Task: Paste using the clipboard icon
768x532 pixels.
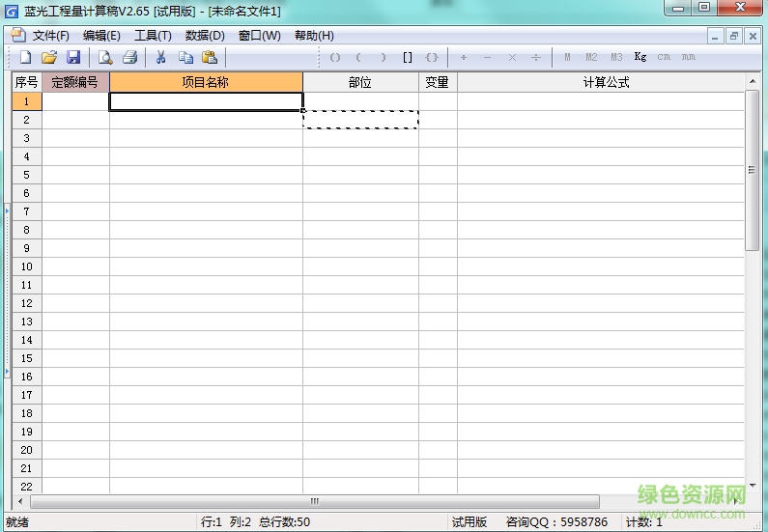Action: 209,58
